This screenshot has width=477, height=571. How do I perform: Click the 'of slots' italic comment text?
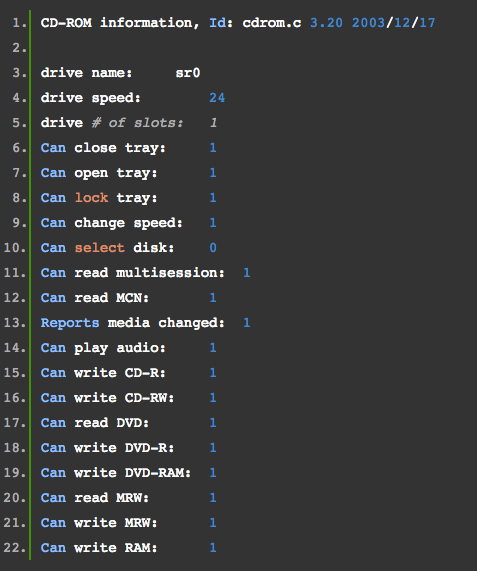[146, 123]
